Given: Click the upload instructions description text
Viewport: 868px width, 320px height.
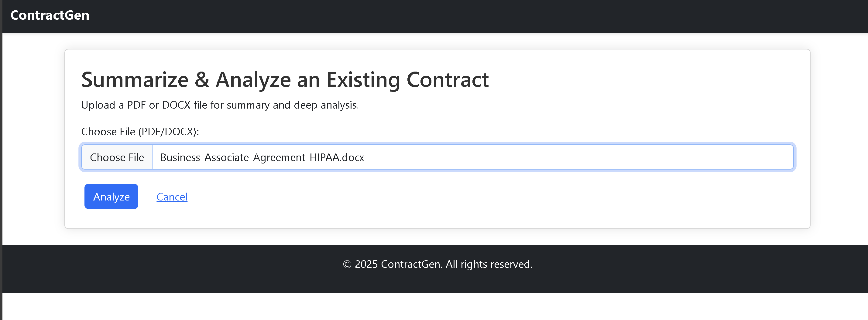Looking at the screenshot, I should click(x=220, y=105).
